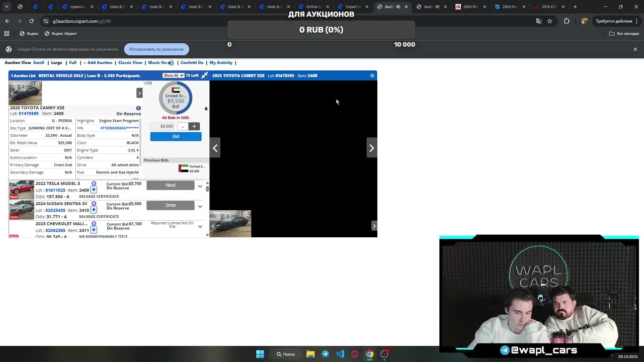644x362 pixels.
Task: Dismiss the default browser notification bar
Action: pos(635,49)
